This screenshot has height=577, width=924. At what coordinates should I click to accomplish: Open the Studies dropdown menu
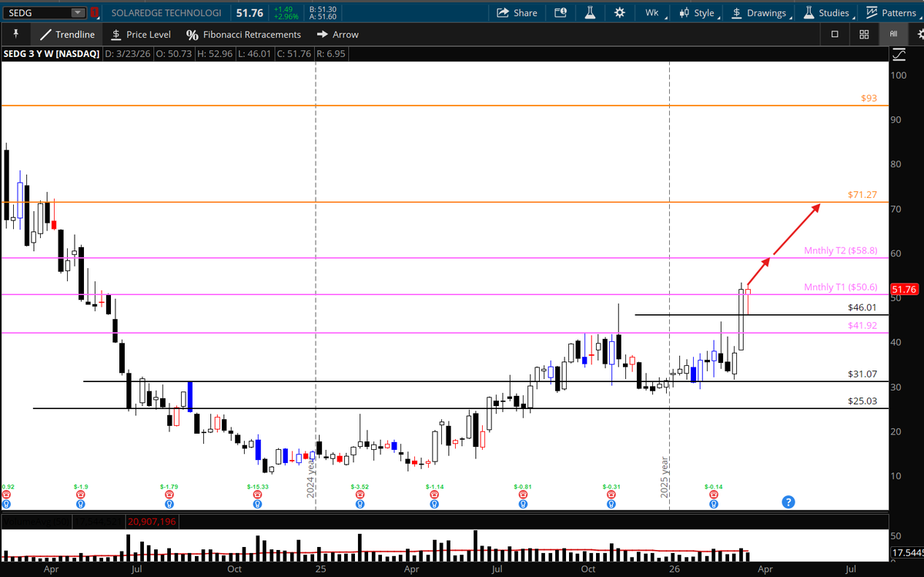(x=828, y=13)
